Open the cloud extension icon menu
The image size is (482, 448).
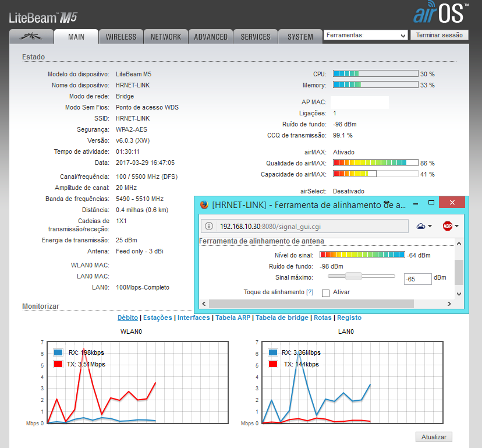[x=420, y=226]
